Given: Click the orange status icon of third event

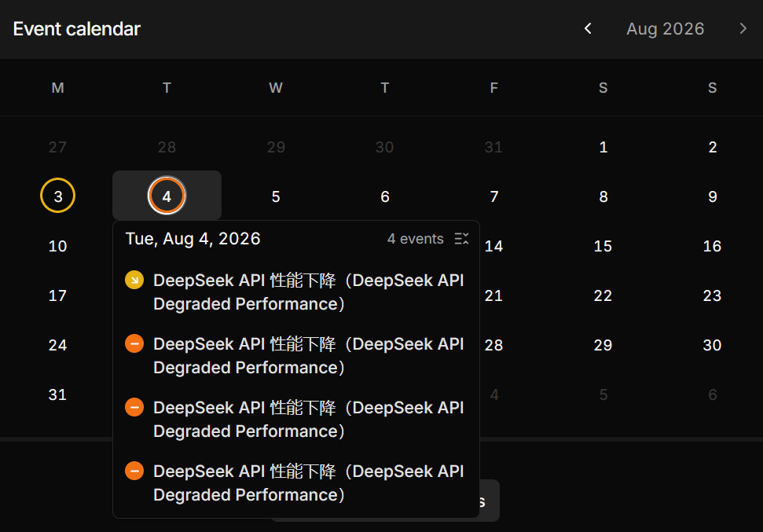Looking at the screenshot, I should 134,407.
